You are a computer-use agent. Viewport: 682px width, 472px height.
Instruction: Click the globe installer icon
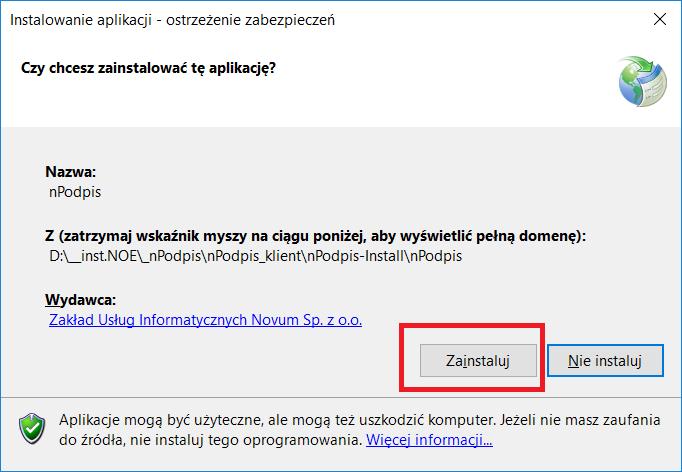[642, 81]
